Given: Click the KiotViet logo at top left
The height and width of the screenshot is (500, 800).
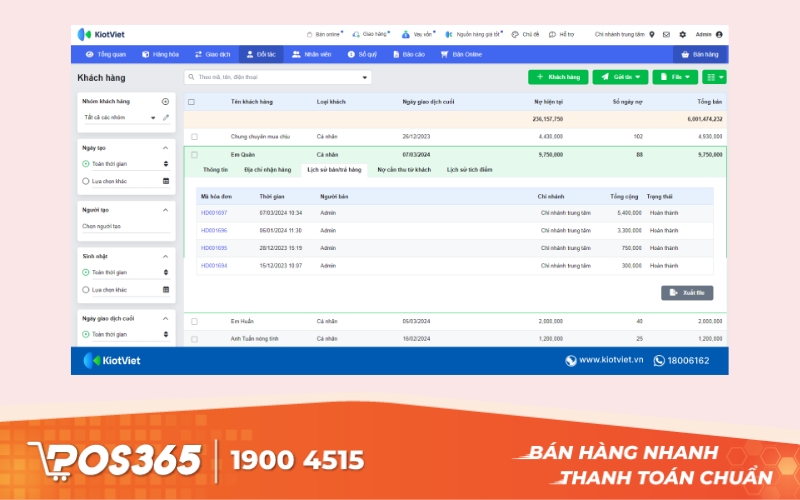Looking at the screenshot, I should point(101,35).
